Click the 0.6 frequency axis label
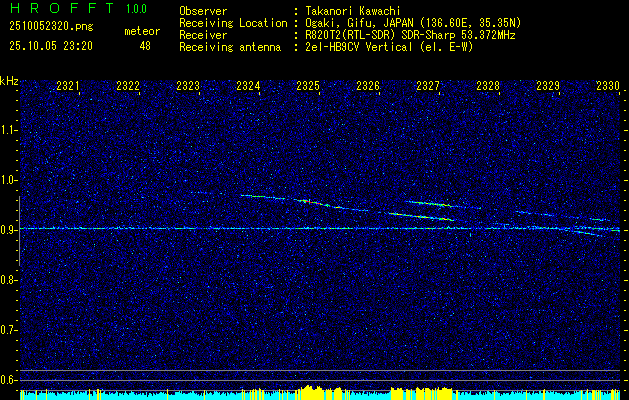This screenshot has width=629, height=400. click(9, 379)
